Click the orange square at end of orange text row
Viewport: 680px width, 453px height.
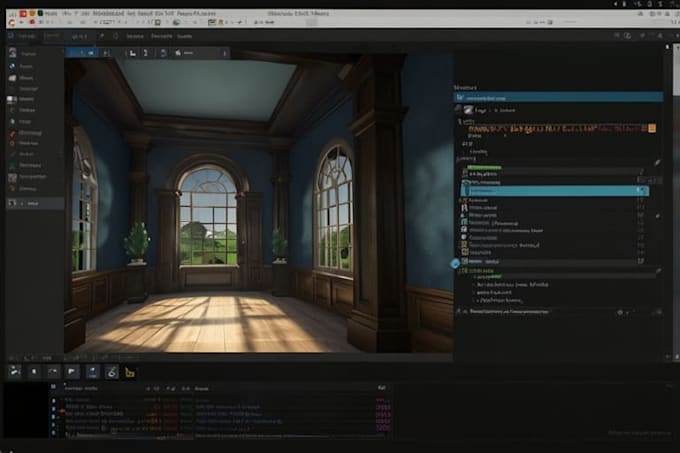pyautogui.click(x=652, y=128)
